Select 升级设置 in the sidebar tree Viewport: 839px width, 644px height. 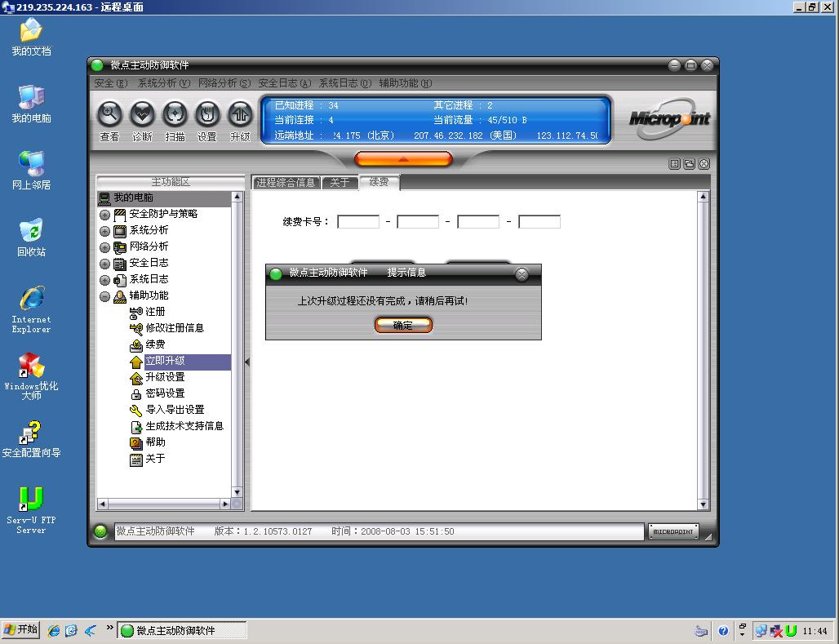pos(165,377)
